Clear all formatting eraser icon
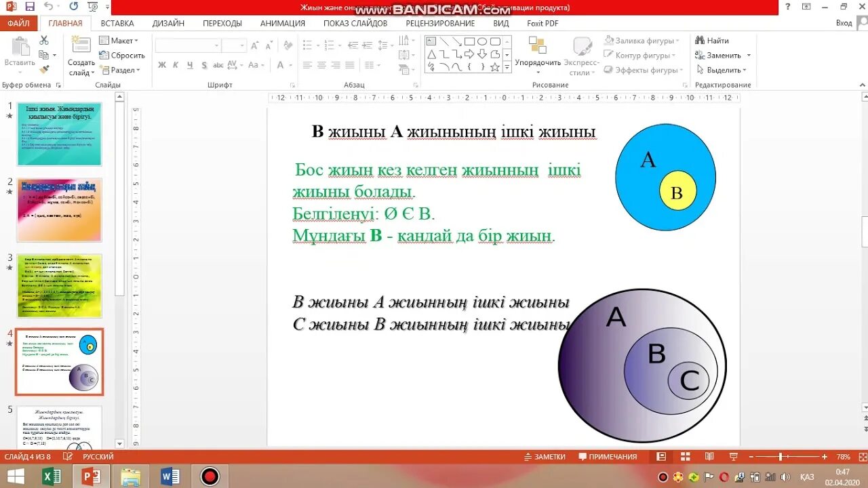Viewport: 868px width, 488px height. pyautogui.click(x=288, y=45)
